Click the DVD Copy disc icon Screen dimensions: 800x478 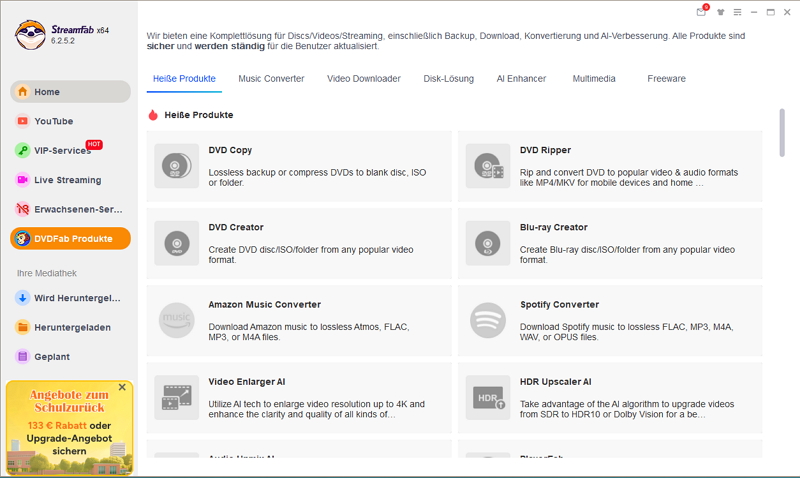177,166
